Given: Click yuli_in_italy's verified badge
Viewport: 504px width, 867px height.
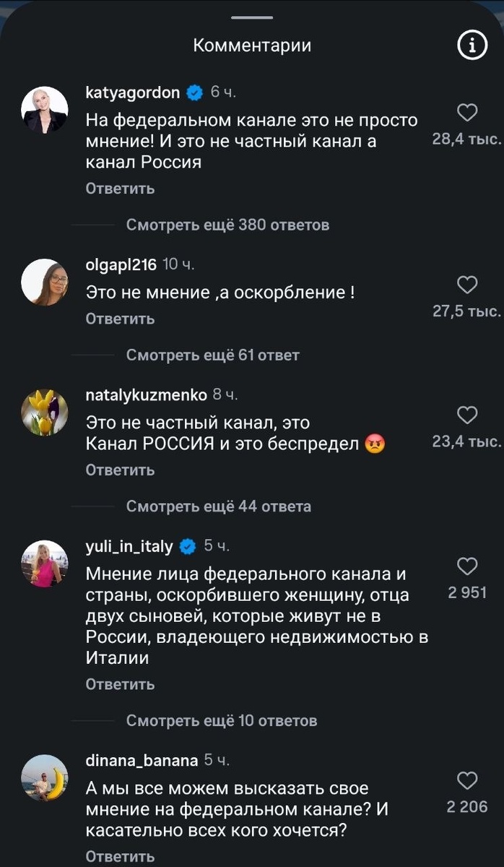Looking at the screenshot, I should (186, 548).
